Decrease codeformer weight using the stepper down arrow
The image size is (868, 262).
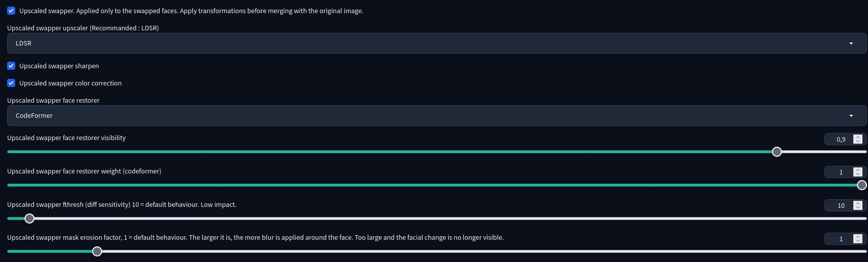pyautogui.click(x=858, y=174)
